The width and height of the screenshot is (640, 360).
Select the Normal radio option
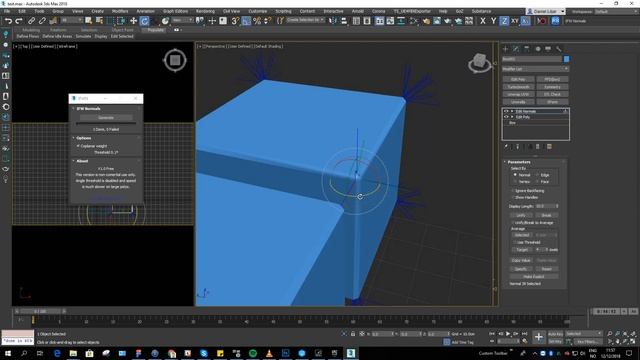click(x=516, y=175)
